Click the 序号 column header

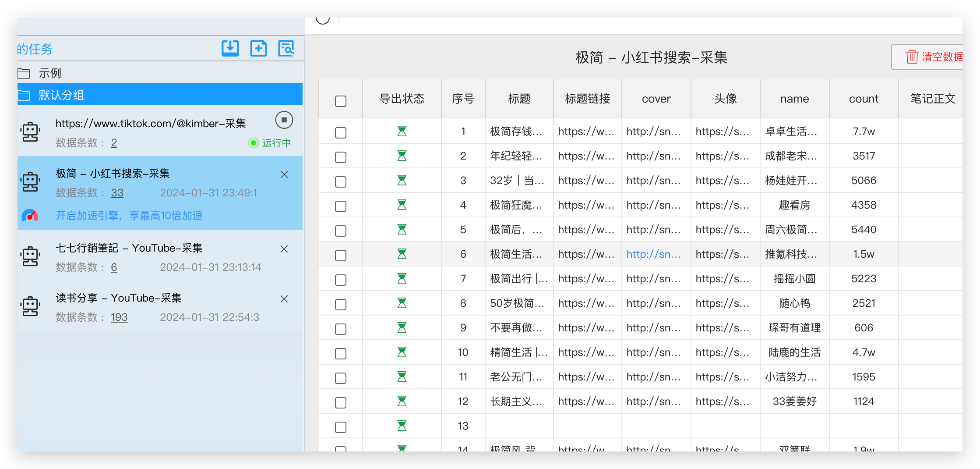[x=463, y=99]
